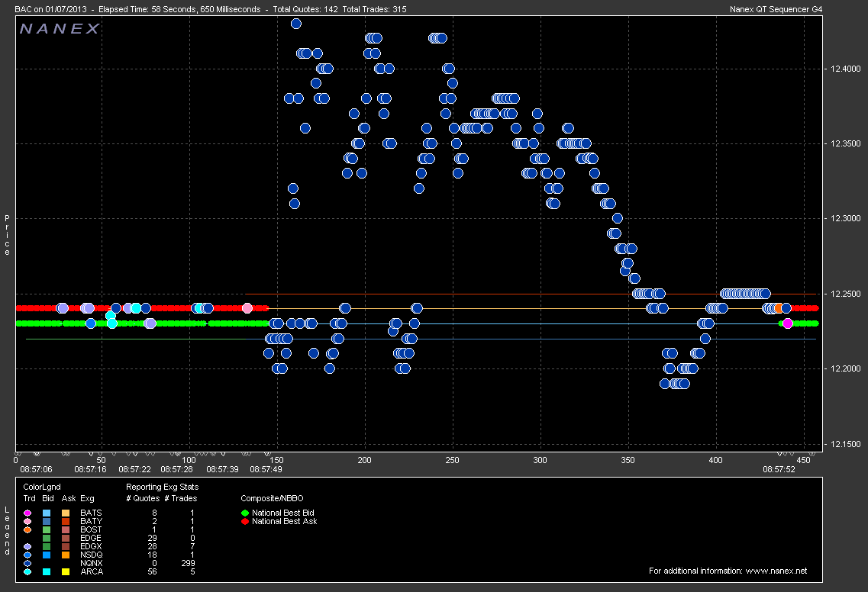The height and width of the screenshot is (592, 868).
Task: Click the NQNX trade count 299
Action: 189,563
